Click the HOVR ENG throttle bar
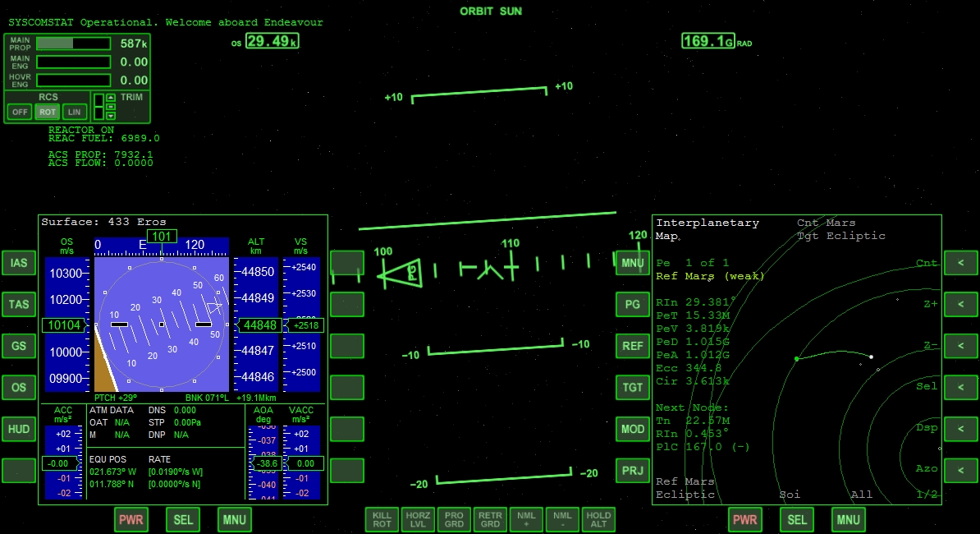 pyautogui.click(x=73, y=80)
